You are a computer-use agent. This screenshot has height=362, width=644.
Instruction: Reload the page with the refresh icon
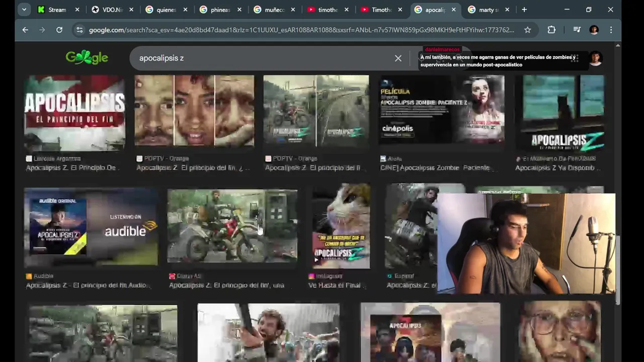[x=59, y=30]
